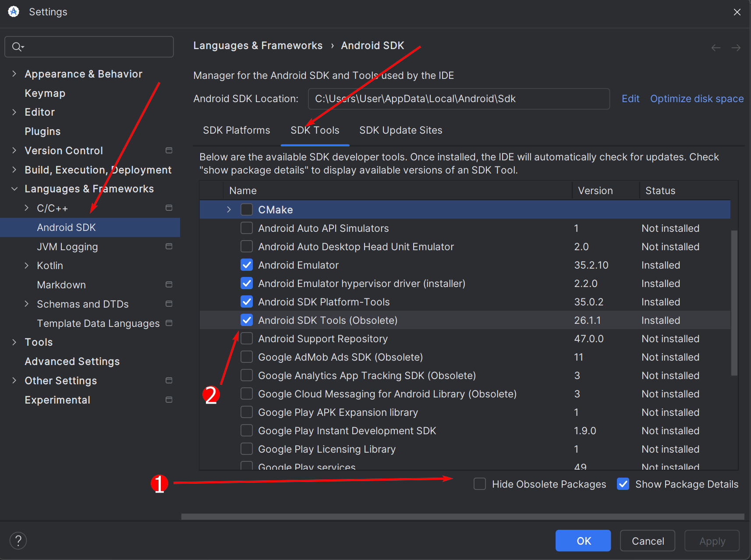Click project-level icon beside Markdown
Screen dimensions: 751x560
pos(169,285)
